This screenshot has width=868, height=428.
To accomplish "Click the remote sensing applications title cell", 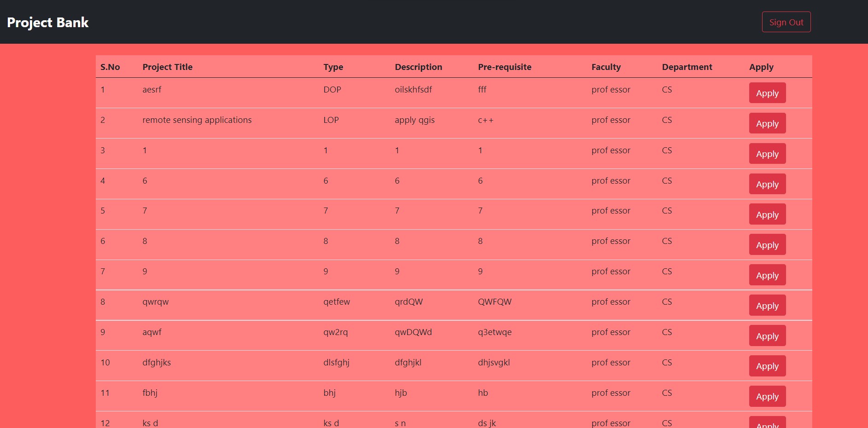I will 197,120.
